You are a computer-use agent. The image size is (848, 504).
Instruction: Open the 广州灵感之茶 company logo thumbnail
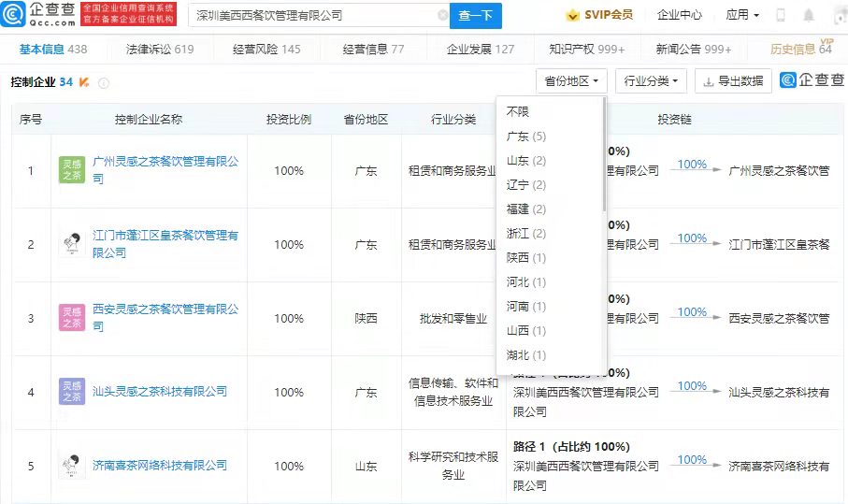(x=72, y=170)
